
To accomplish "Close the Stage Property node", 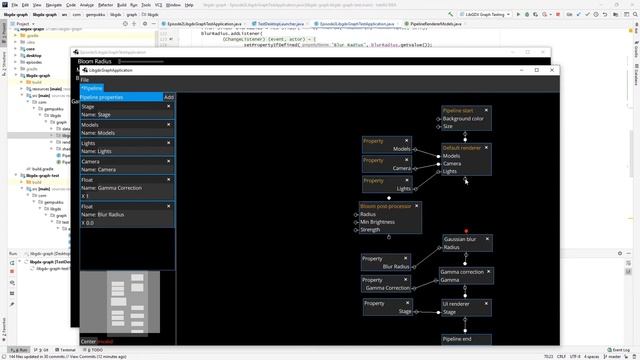I will pyautogui.click(x=407, y=303).
